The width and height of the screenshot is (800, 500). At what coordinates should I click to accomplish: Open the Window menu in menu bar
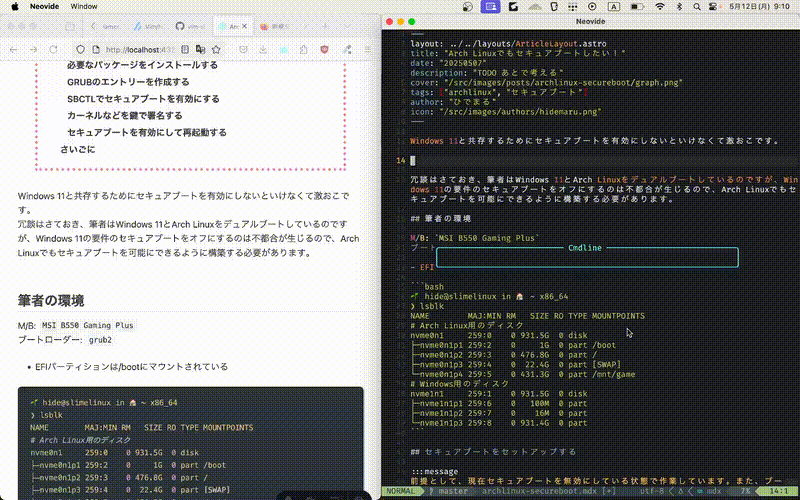[84, 7]
